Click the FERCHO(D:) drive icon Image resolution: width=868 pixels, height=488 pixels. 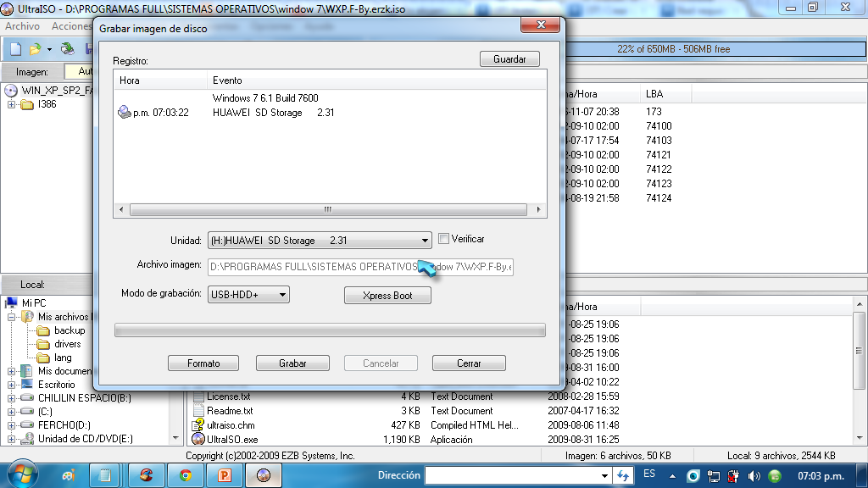[x=27, y=425]
